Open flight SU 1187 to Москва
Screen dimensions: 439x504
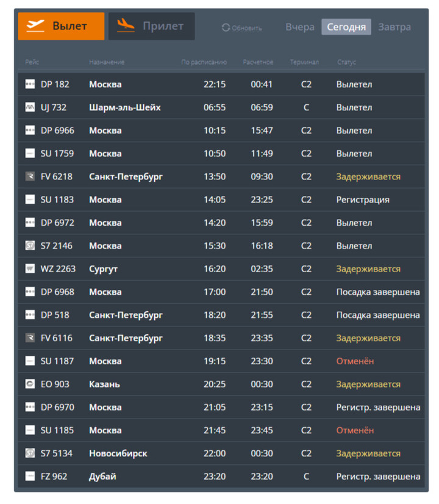[x=57, y=361]
